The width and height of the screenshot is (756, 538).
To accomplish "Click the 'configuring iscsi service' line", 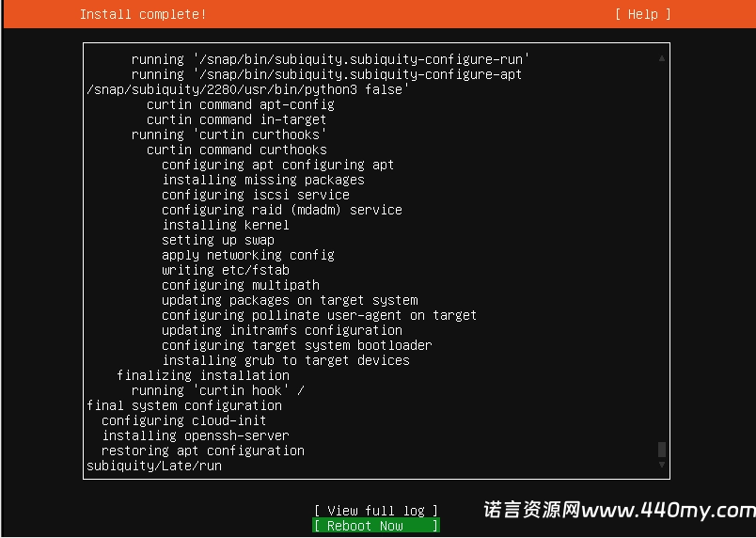I will [x=256, y=195].
